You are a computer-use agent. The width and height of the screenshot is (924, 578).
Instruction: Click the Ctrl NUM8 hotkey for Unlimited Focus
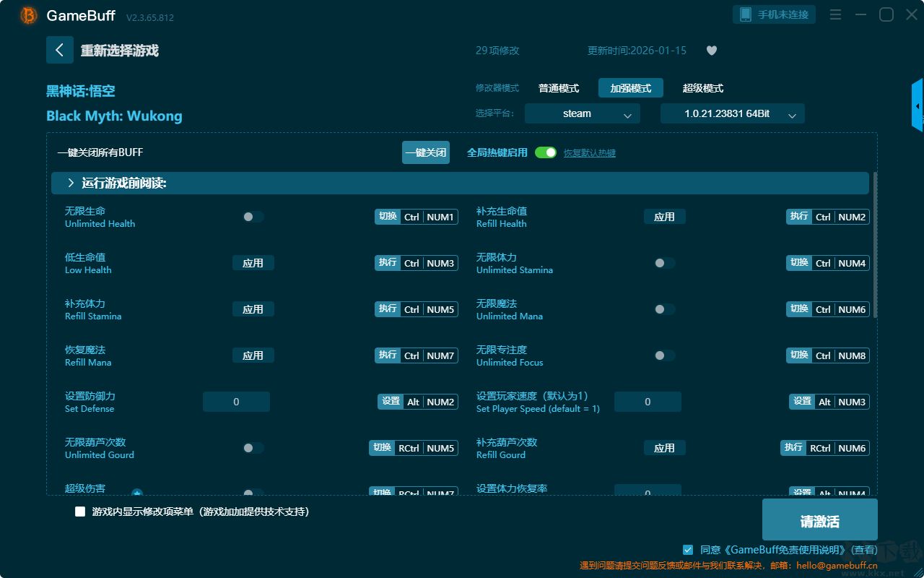pyautogui.click(x=828, y=355)
